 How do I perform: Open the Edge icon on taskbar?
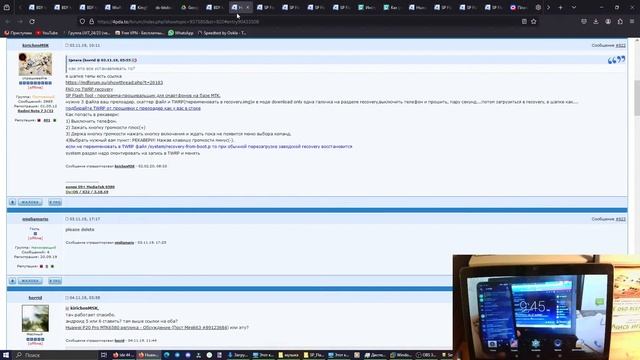point(167,355)
